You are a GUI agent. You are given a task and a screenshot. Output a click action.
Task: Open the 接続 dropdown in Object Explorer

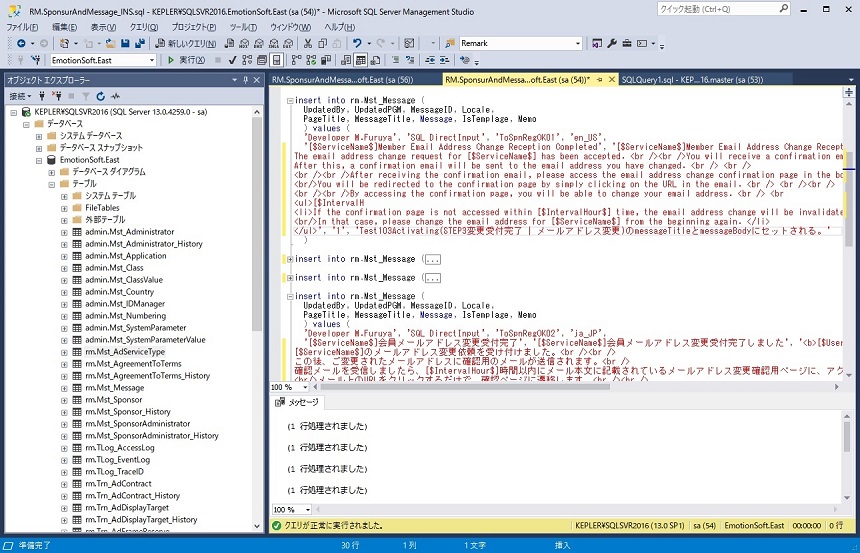tap(21, 96)
